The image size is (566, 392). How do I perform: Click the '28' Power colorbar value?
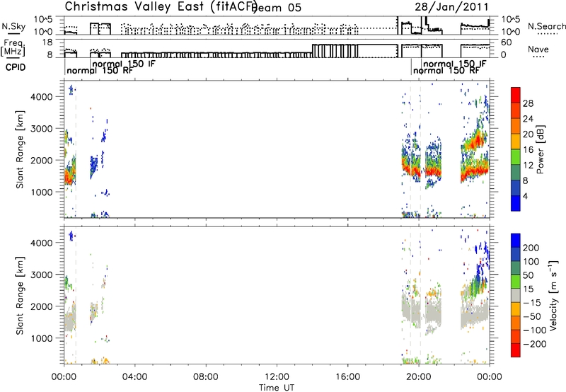528,103
